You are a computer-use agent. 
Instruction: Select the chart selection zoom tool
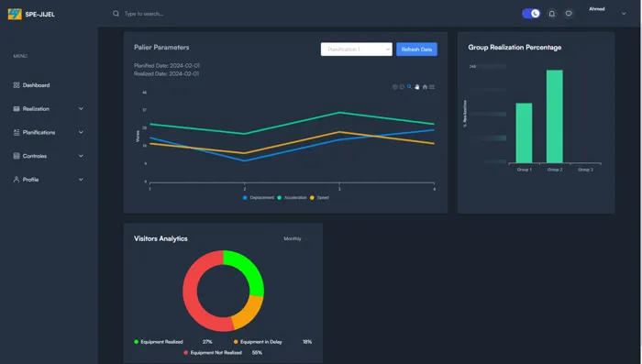pos(409,87)
